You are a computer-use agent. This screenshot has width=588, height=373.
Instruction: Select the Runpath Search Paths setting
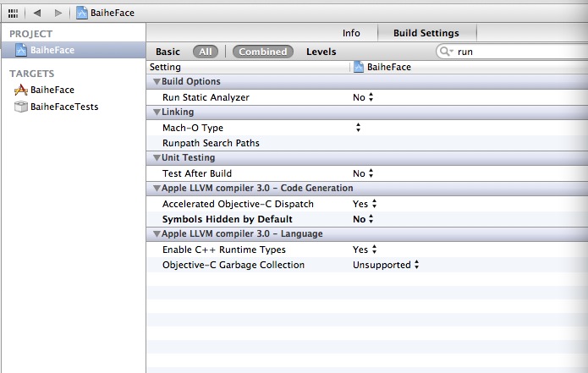point(211,143)
